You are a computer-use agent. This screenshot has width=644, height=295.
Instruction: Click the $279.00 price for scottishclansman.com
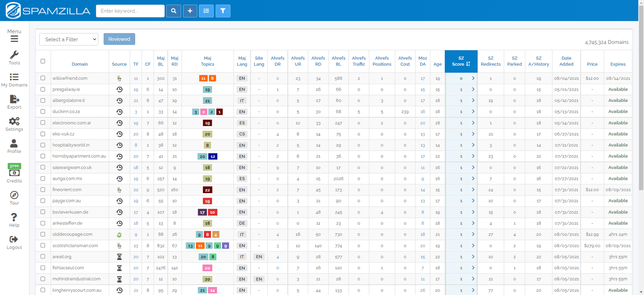point(592,245)
